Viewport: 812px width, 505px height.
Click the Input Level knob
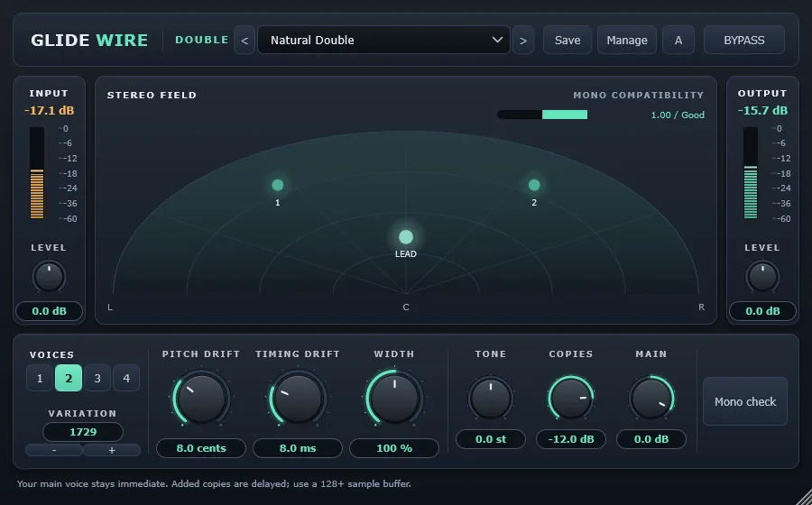50,276
